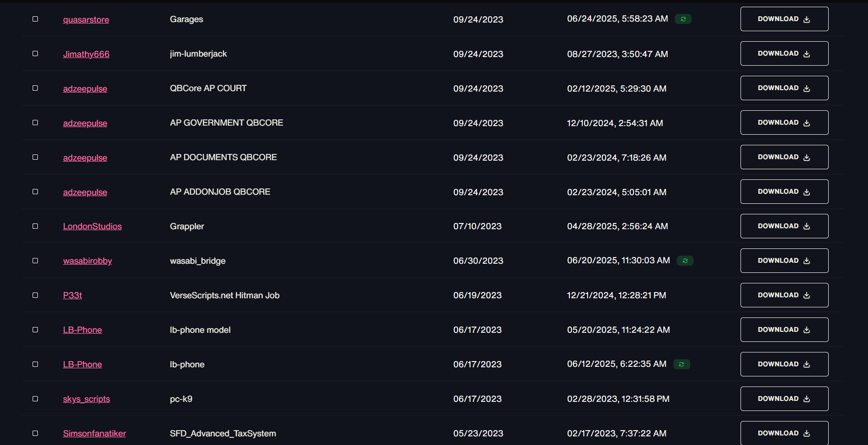The width and height of the screenshot is (868, 445).
Task: Click the asset name 'Garages'
Action: click(x=186, y=19)
